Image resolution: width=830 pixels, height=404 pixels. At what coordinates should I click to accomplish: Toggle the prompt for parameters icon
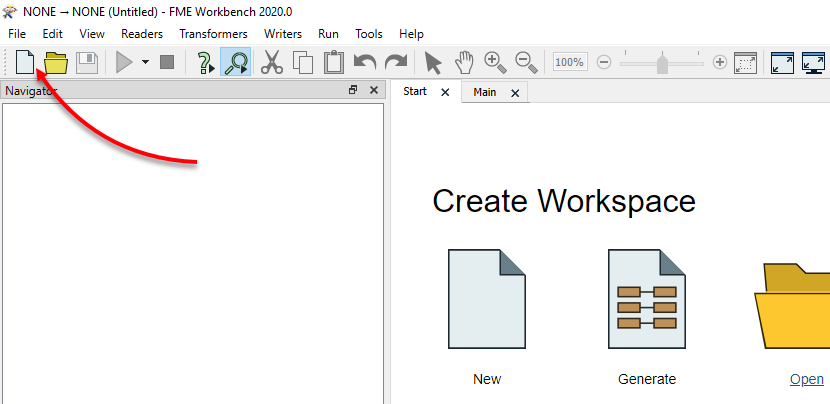coord(204,62)
